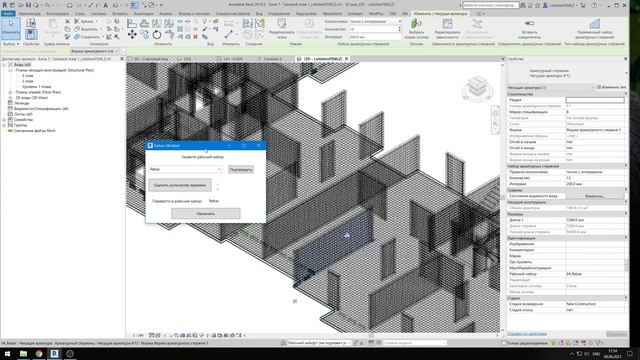This screenshot has height=360, width=640.
Task: Click the Раздел input field in Properties
Action: click(595, 100)
